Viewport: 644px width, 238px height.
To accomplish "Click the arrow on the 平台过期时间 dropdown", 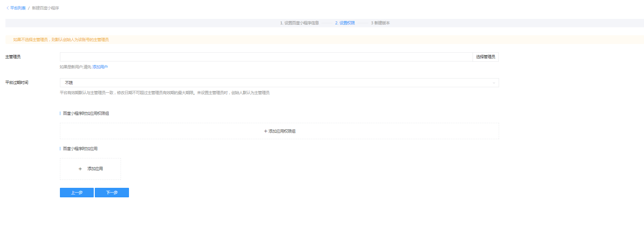I will pyautogui.click(x=494, y=83).
